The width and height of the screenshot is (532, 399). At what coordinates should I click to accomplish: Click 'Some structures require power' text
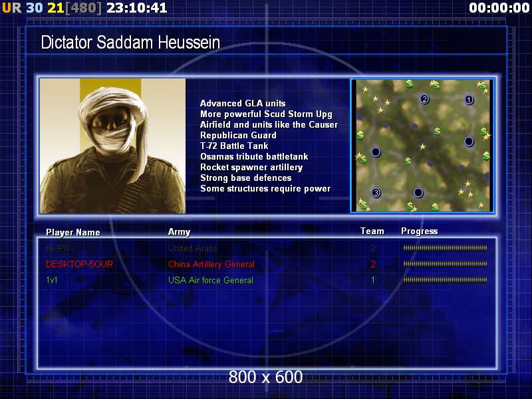coord(265,189)
